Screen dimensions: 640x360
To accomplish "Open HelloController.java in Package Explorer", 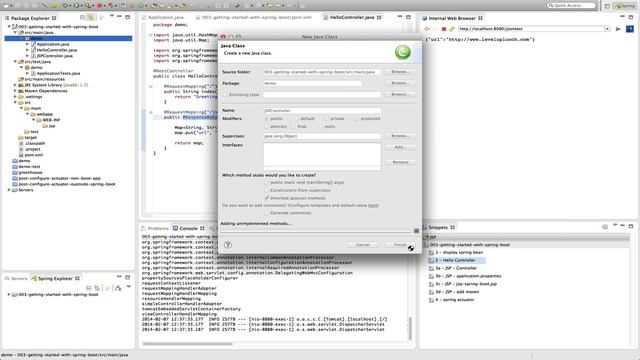I will point(56,50).
